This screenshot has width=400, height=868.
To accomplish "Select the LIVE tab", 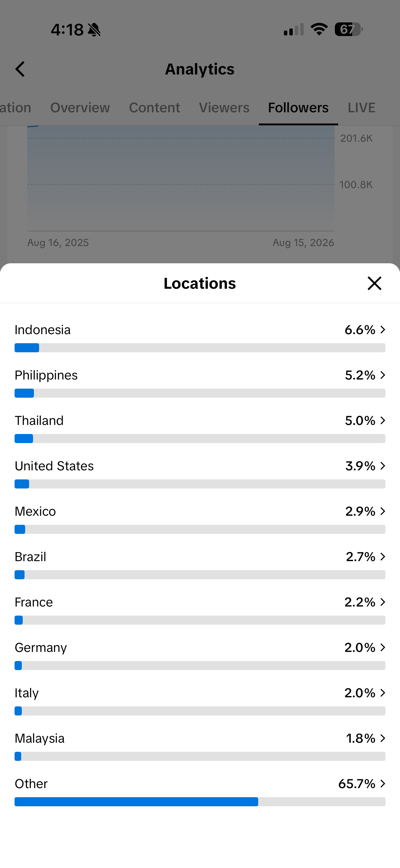I will [x=361, y=108].
